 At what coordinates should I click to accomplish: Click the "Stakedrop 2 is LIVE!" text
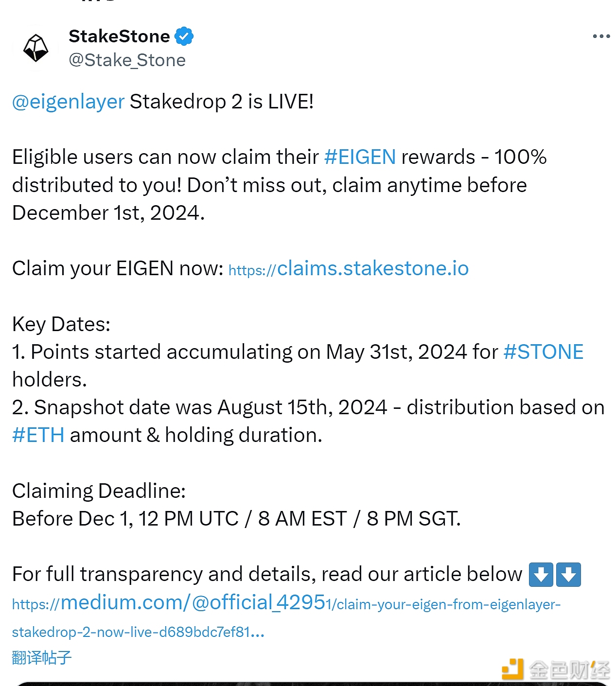click(221, 102)
